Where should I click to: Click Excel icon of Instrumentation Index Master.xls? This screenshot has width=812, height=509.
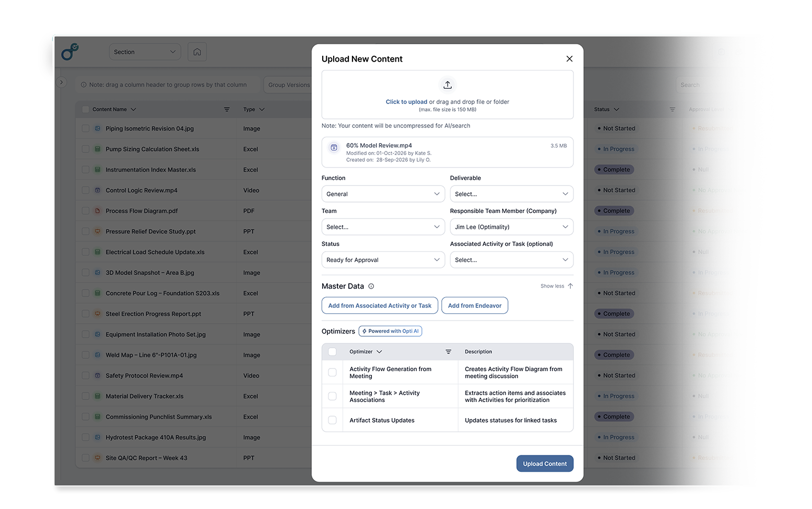(98, 170)
